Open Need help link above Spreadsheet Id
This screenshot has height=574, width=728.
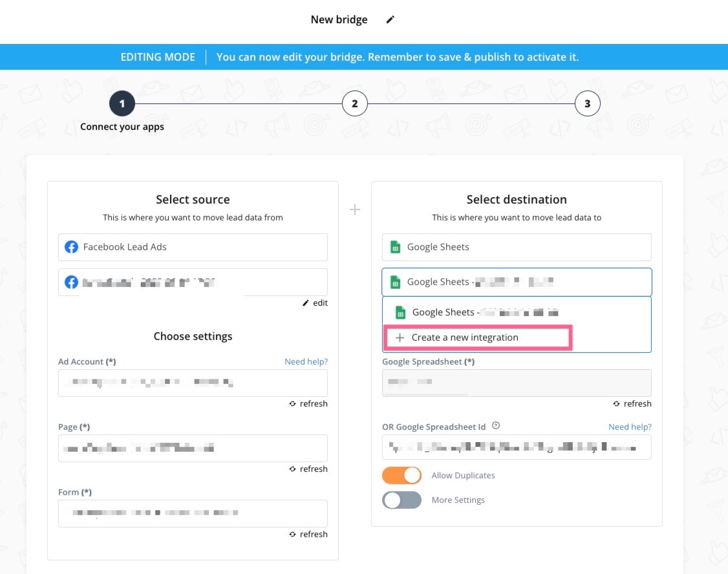click(630, 427)
